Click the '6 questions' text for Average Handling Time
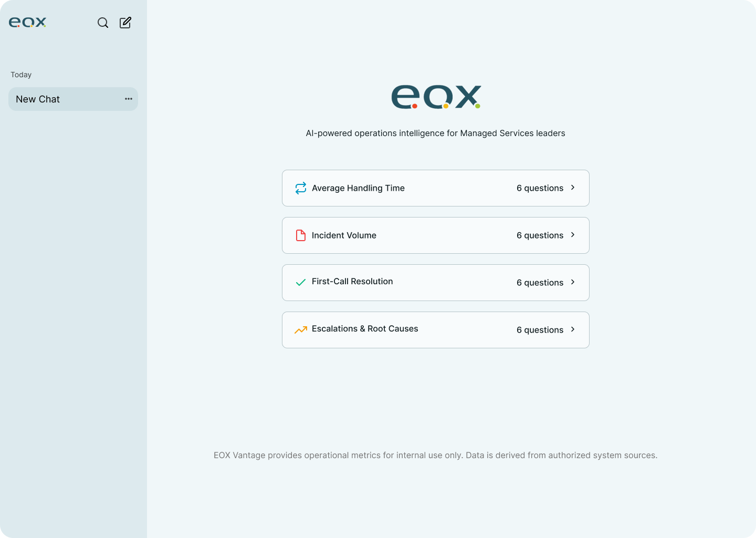The image size is (756, 538). point(540,188)
